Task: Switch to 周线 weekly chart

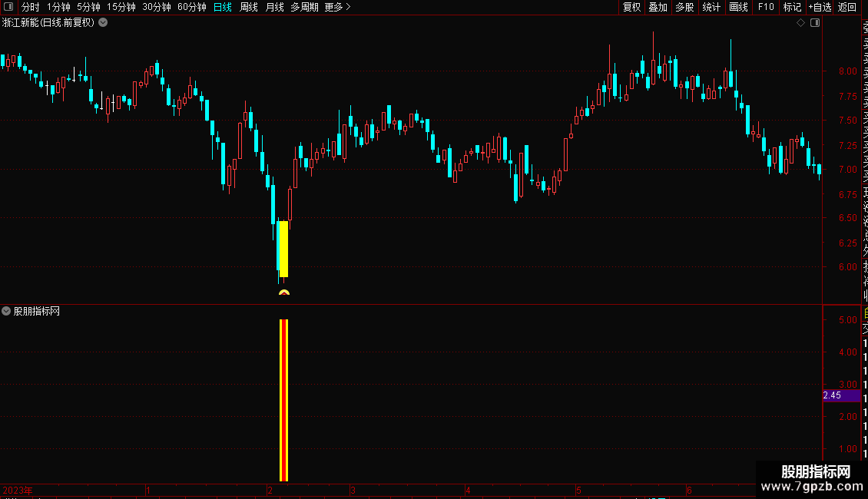Action: pos(249,7)
